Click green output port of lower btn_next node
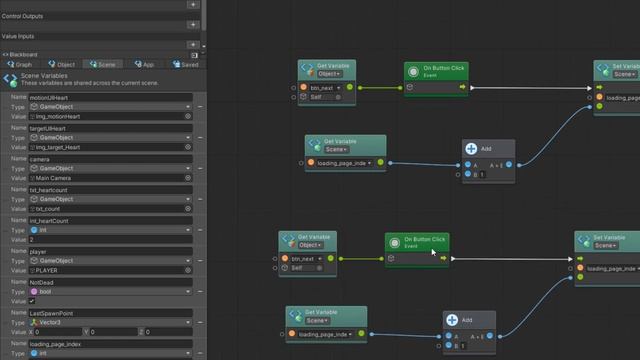640x360 pixels. 331,258
